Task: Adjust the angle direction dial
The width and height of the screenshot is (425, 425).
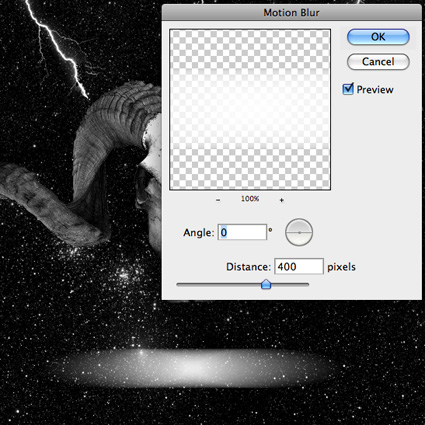Action: 299,232
